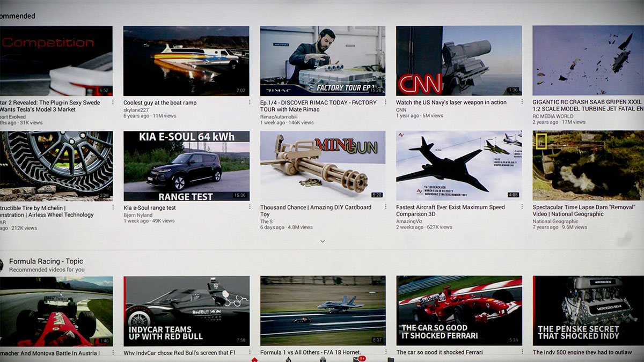This screenshot has width=644, height=362.
Task: Play 'The car so good it shocked Ferrari' thumbnail
Action: coord(459,311)
